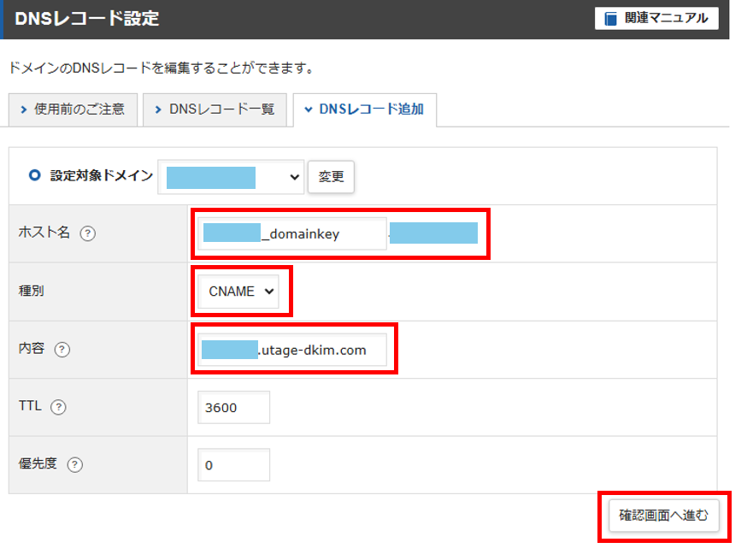Click the help icon next to ホスト名
Viewport: 753px width, 560px height.
(86, 233)
